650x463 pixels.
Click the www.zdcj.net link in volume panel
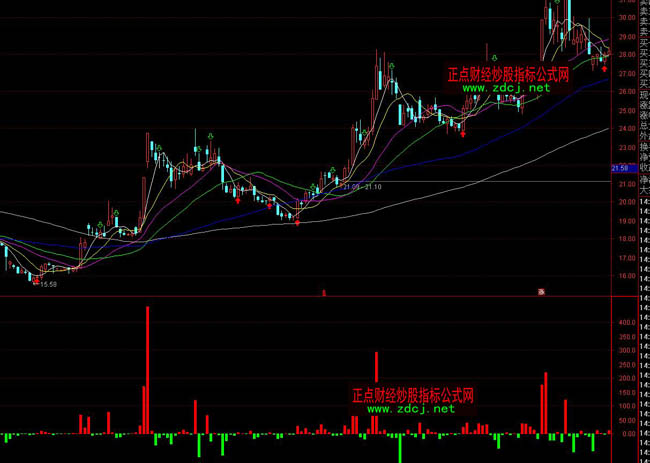pos(410,408)
